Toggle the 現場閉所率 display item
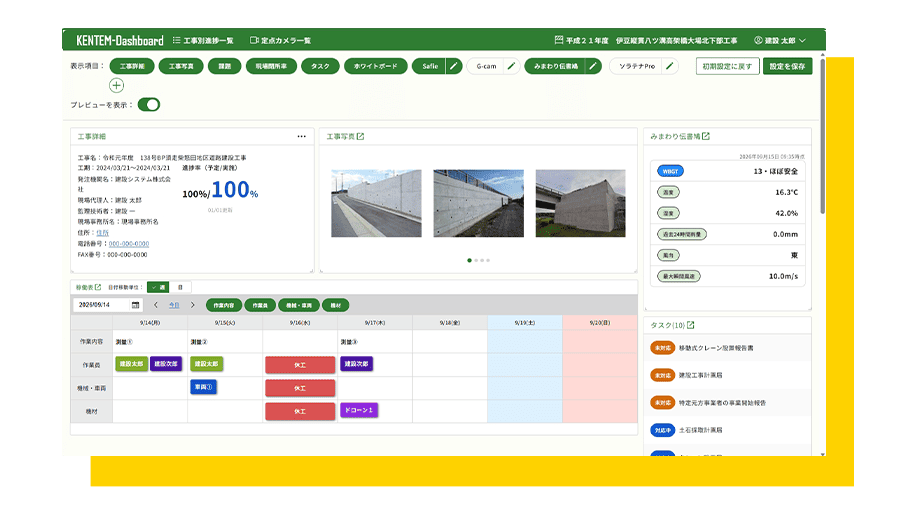The height and width of the screenshot is (515, 916). tap(271, 66)
